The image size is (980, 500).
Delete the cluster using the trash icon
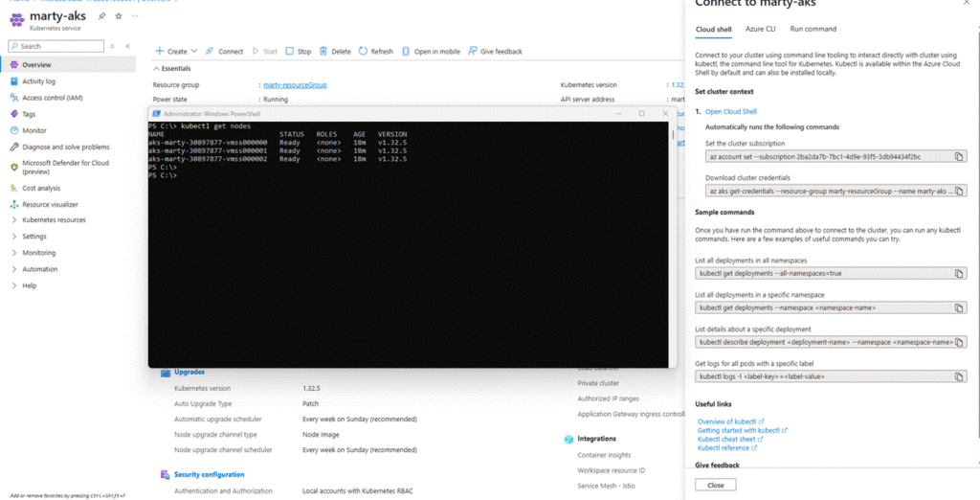coord(335,52)
